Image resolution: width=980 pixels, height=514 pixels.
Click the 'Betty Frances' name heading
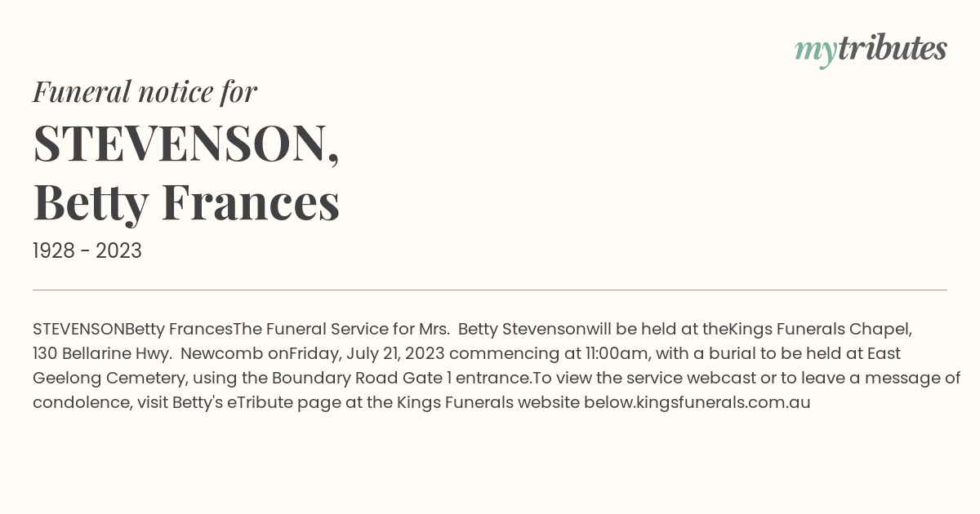point(185,202)
